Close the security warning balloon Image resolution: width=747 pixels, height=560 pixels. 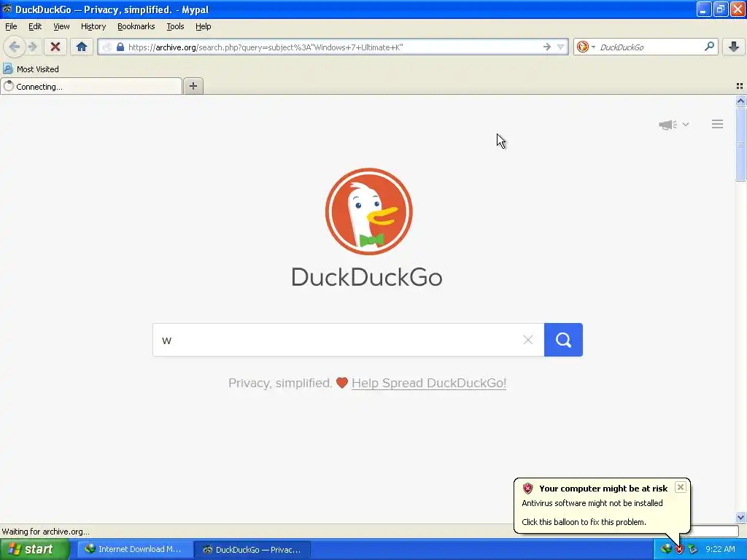(681, 487)
